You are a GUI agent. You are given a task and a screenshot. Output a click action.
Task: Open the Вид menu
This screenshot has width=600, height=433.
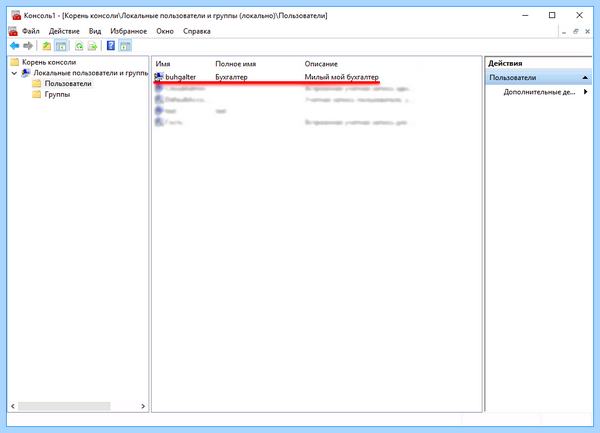click(95, 31)
